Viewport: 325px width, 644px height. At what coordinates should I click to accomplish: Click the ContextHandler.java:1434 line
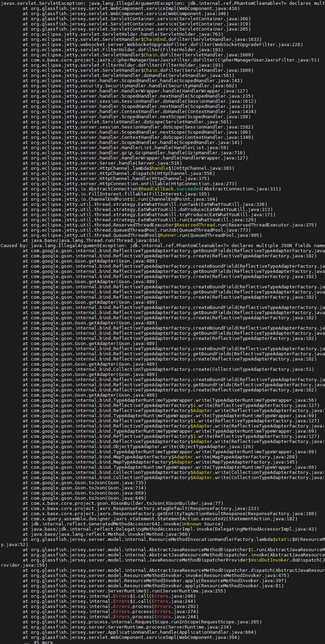[139, 111]
